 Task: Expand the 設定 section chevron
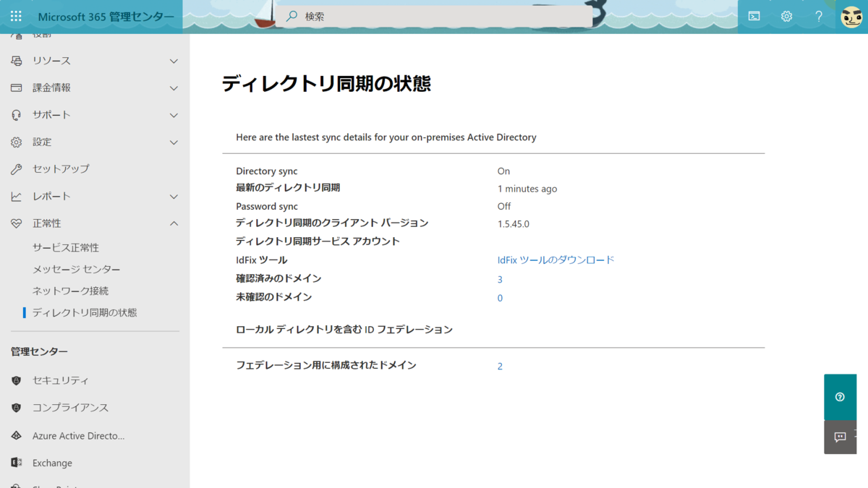pos(174,142)
